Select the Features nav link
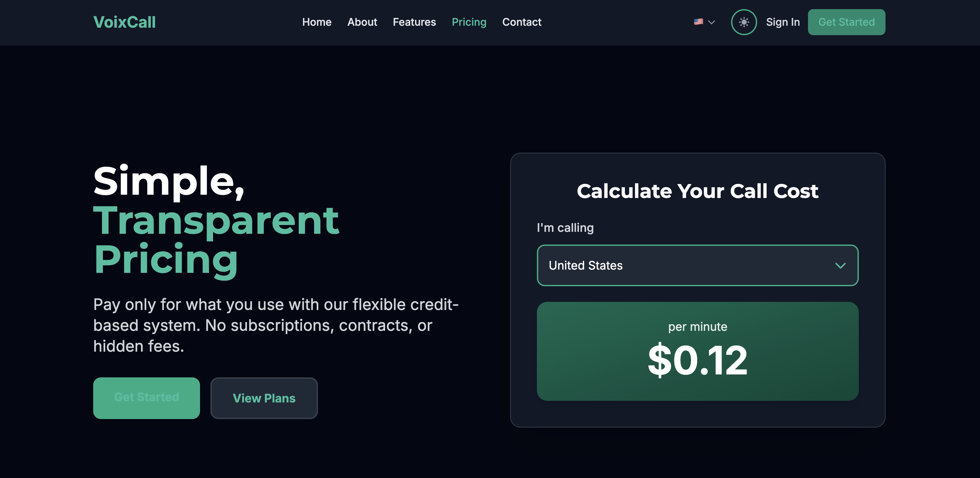 [414, 22]
